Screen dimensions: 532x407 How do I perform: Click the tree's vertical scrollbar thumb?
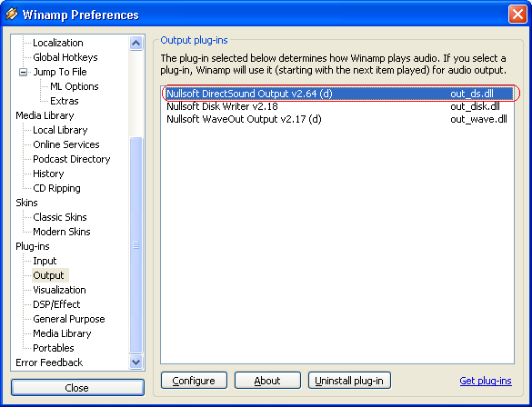(x=136, y=245)
